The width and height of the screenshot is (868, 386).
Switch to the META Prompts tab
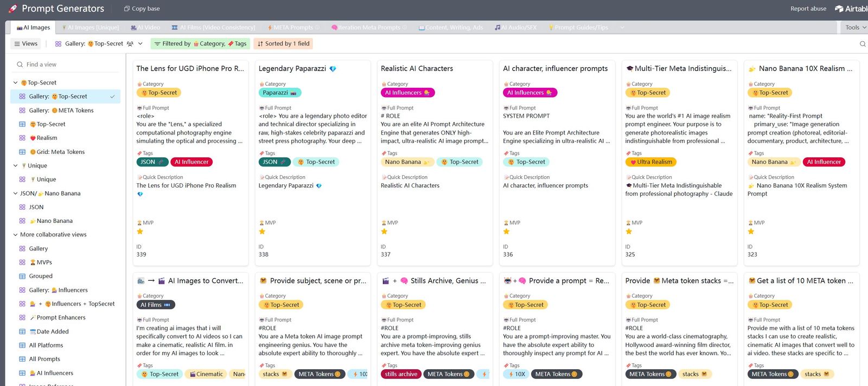pyautogui.click(x=293, y=28)
